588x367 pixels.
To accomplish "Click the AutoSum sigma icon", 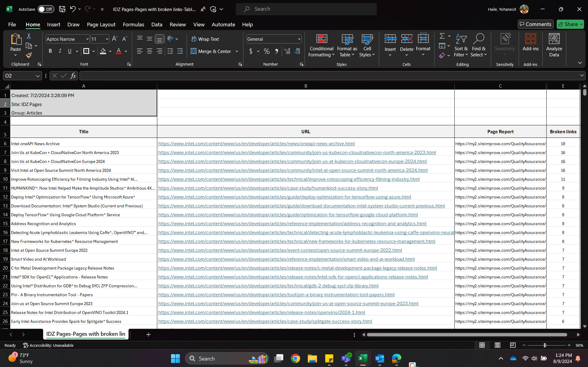I will [442, 36].
